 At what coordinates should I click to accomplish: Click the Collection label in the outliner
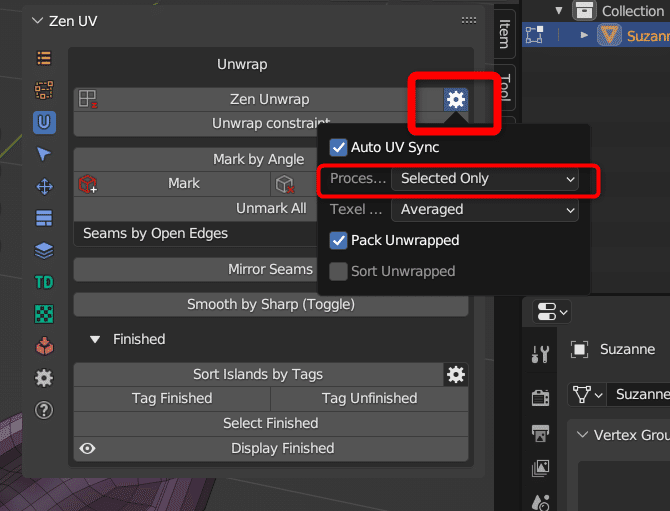633,11
